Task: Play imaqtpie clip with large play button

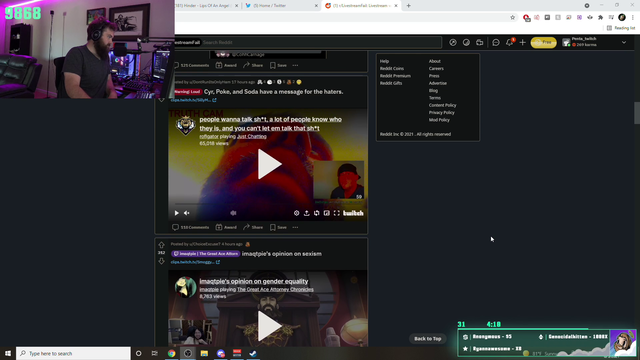Action: point(269,326)
